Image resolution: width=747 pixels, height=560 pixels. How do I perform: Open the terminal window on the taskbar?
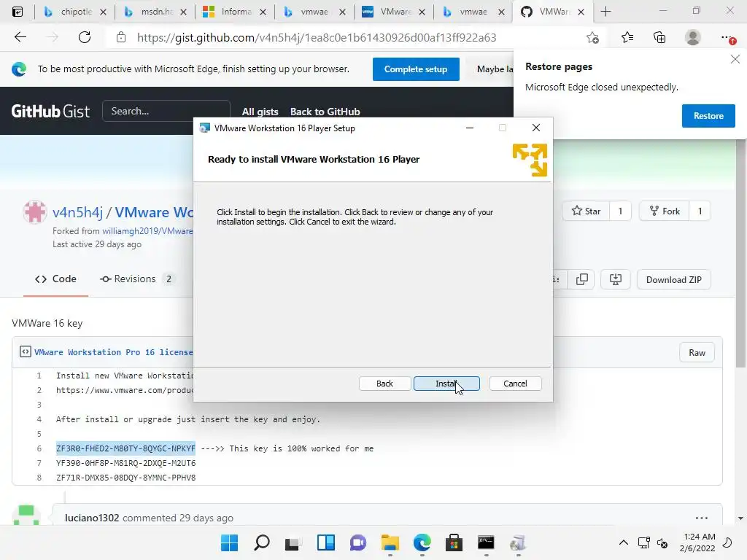(x=486, y=542)
